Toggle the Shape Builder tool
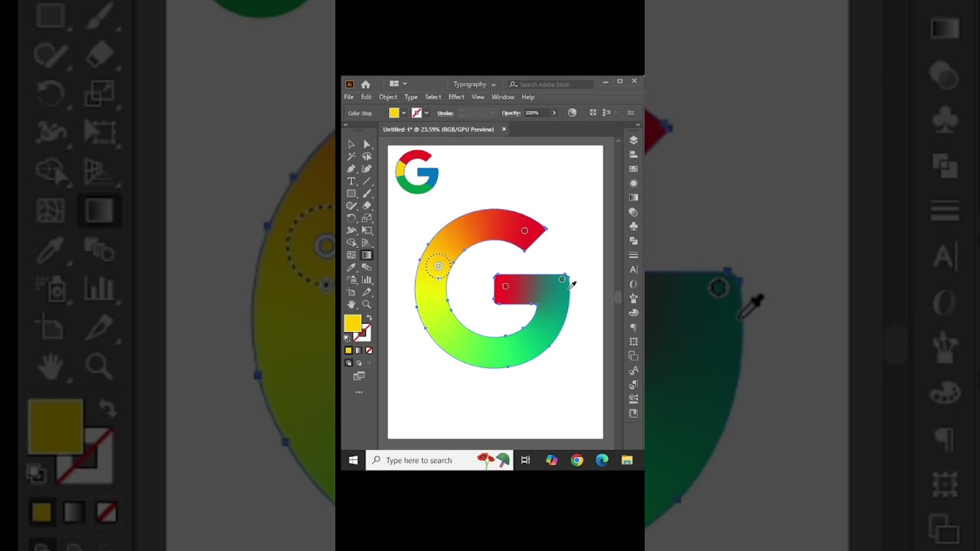Viewport: 980px width, 551px height. coord(351,241)
